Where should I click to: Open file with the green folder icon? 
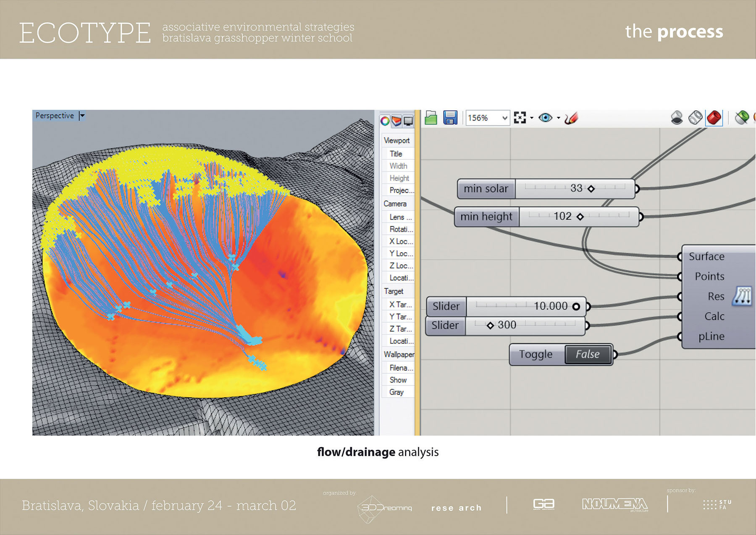tap(431, 118)
